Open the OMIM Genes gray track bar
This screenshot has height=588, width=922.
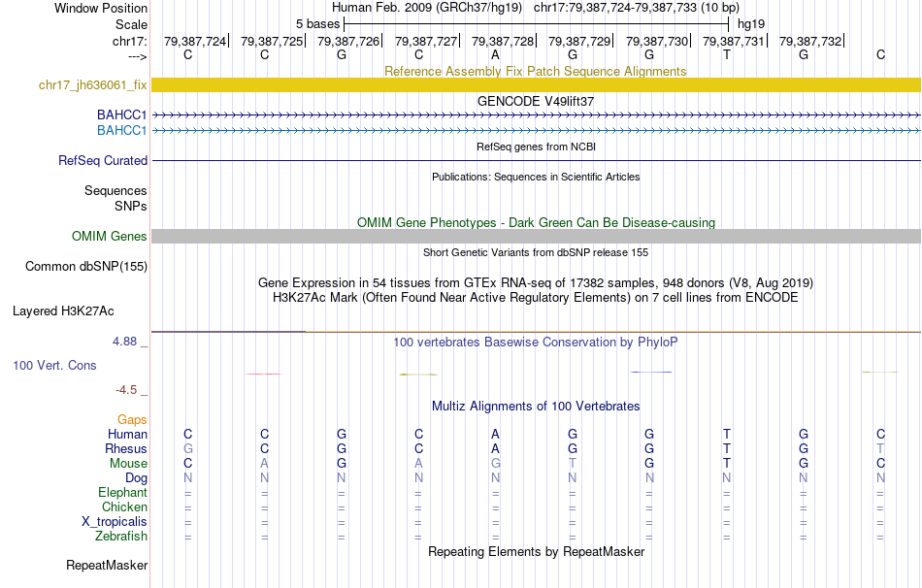tap(536, 236)
